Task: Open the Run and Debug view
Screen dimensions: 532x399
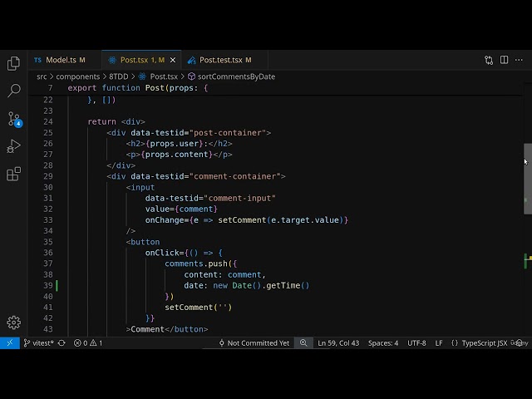Action: coord(13,146)
